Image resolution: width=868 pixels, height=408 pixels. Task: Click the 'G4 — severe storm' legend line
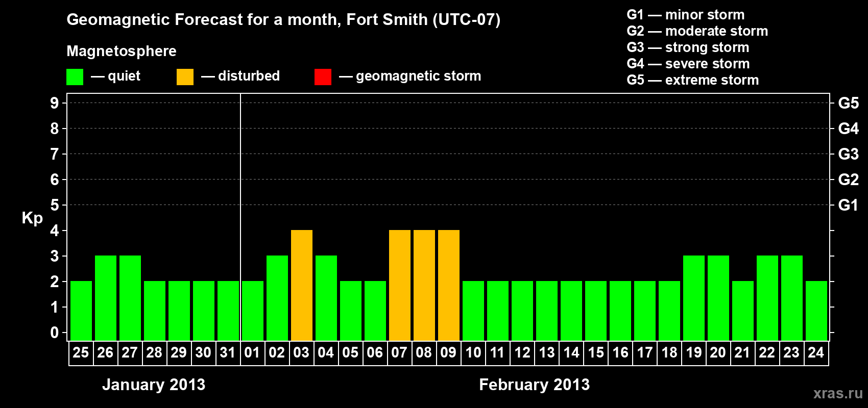(x=688, y=64)
